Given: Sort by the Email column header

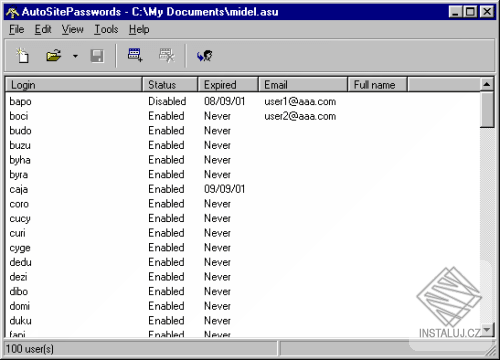Looking at the screenshot, I should click(303, 85).
